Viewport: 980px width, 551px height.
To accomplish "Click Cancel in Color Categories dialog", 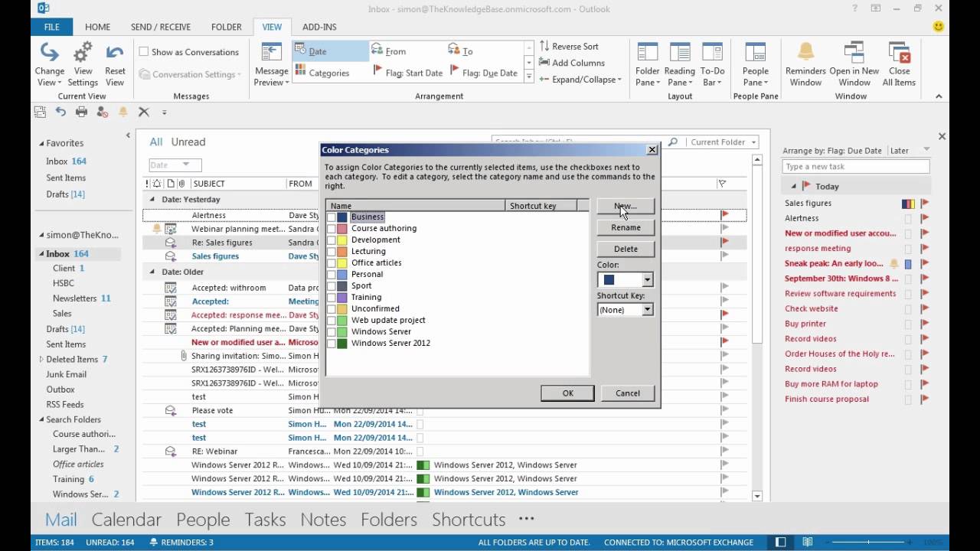I will [x=627, y=393].
